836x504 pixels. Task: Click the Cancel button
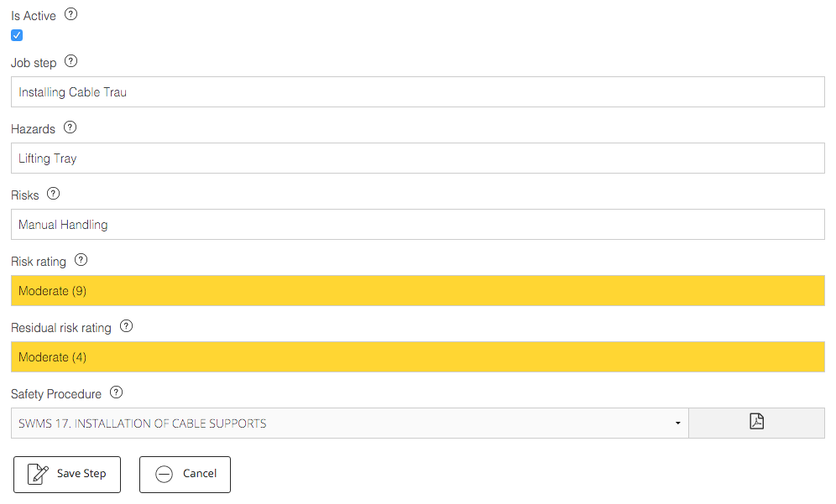click(x=185, y=474)
